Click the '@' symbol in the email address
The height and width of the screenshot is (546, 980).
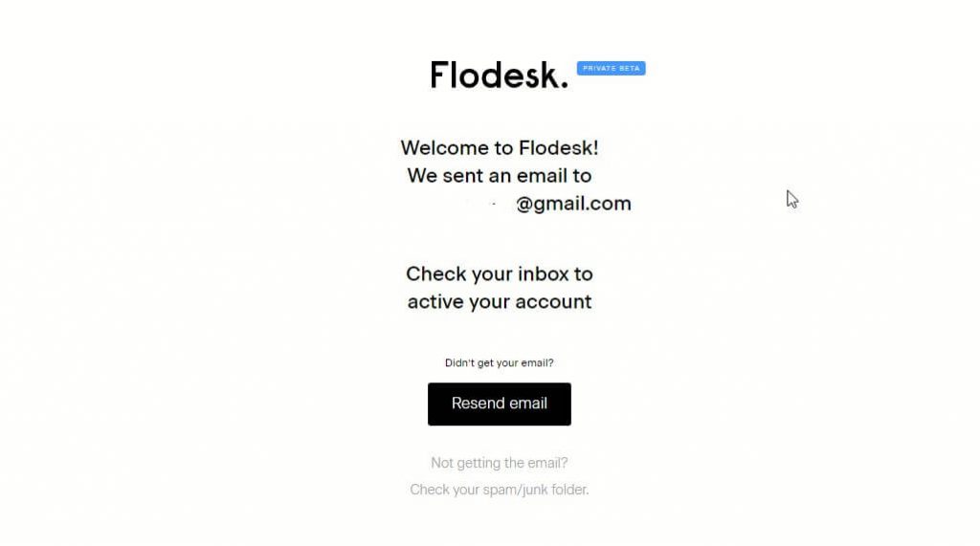point(524,204)
